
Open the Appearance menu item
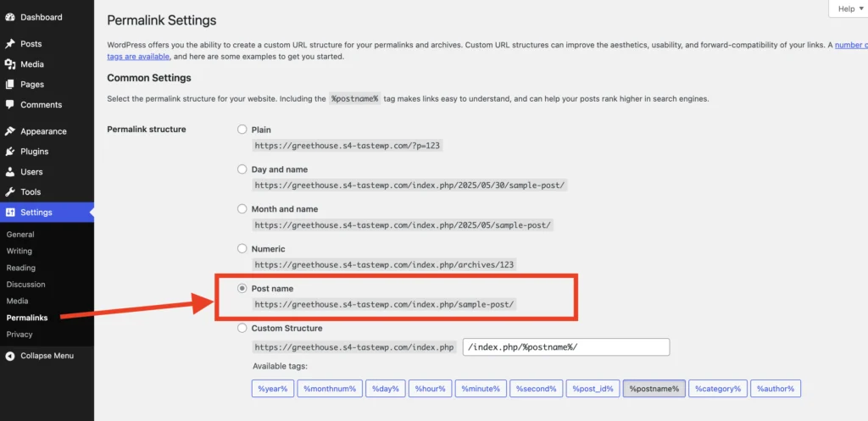tap(43, 131)
